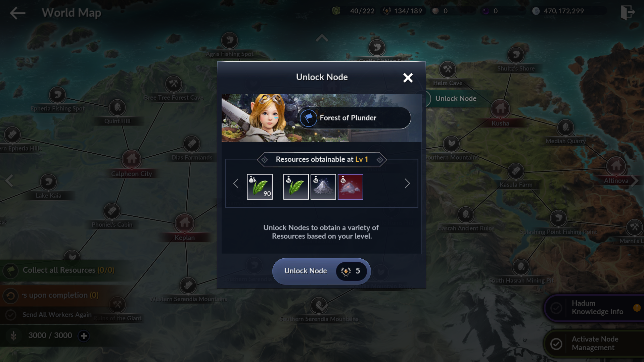This screenshot has height=362, width=644.
Task: Click the exit door icon at top right
Action: point(627,12)
